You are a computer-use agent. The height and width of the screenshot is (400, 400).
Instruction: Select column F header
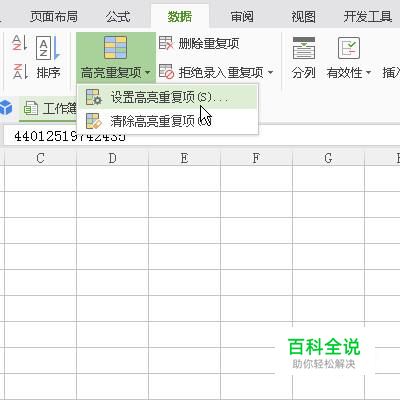point(256,158)
